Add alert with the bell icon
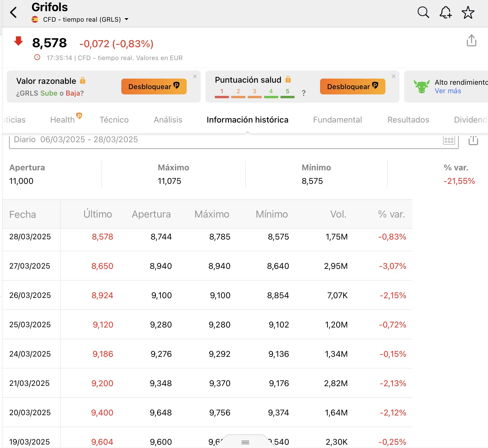This screenshot has width=488, height=448. [446, 13]
